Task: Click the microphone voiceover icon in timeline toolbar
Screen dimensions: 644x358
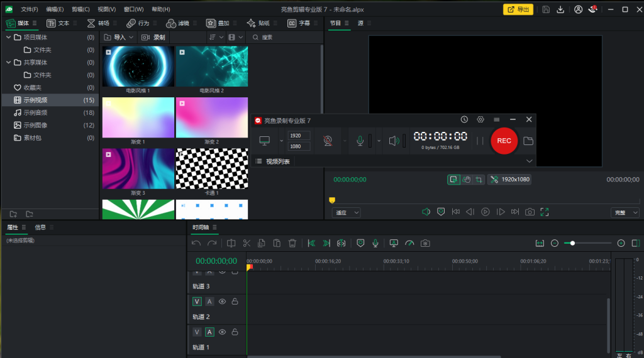Action: pos(375,243)
